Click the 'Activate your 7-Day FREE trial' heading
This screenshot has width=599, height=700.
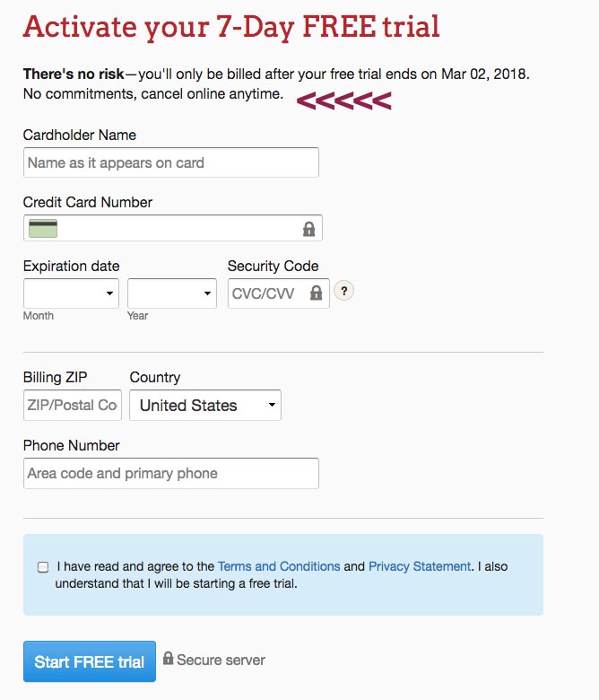point(231,26)
